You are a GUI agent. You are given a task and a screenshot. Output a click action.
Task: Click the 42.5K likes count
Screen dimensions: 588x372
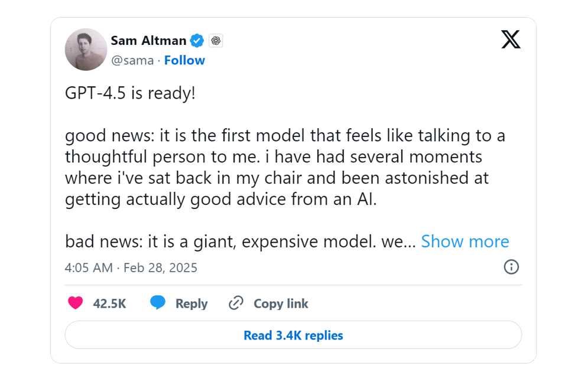click(109, 304)
